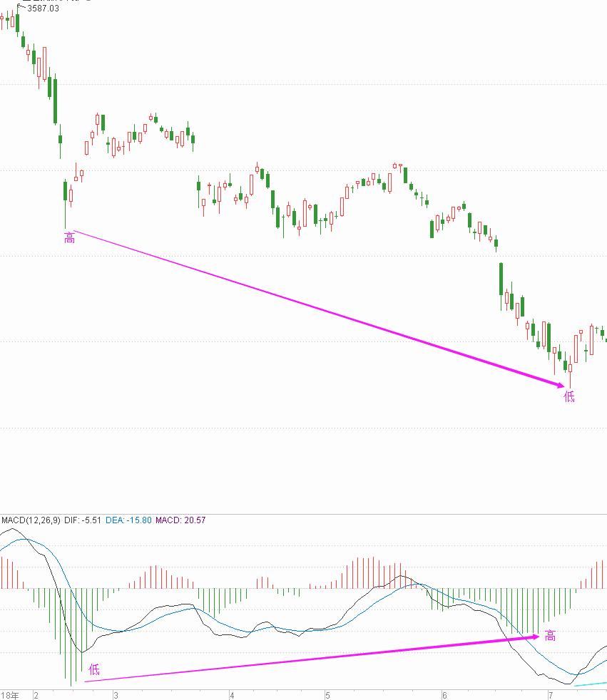Click the DEA: -15.80 readout
The image size is (607, 700).
coord(128,520)
